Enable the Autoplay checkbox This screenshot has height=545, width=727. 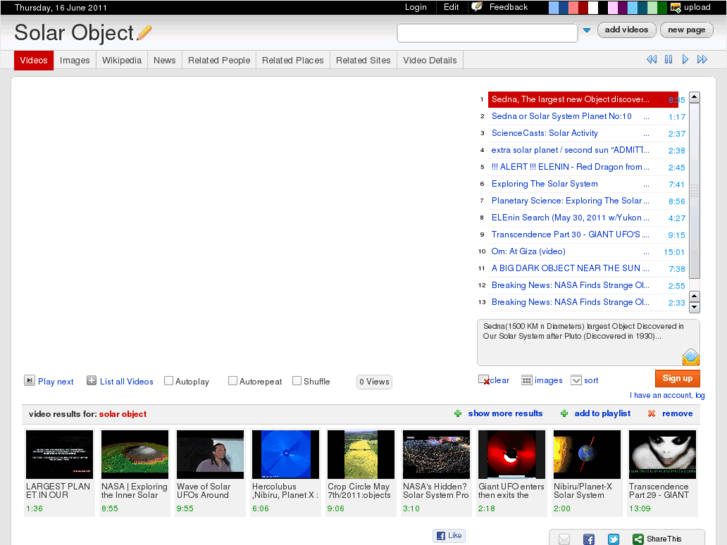(x=168, y=381)
